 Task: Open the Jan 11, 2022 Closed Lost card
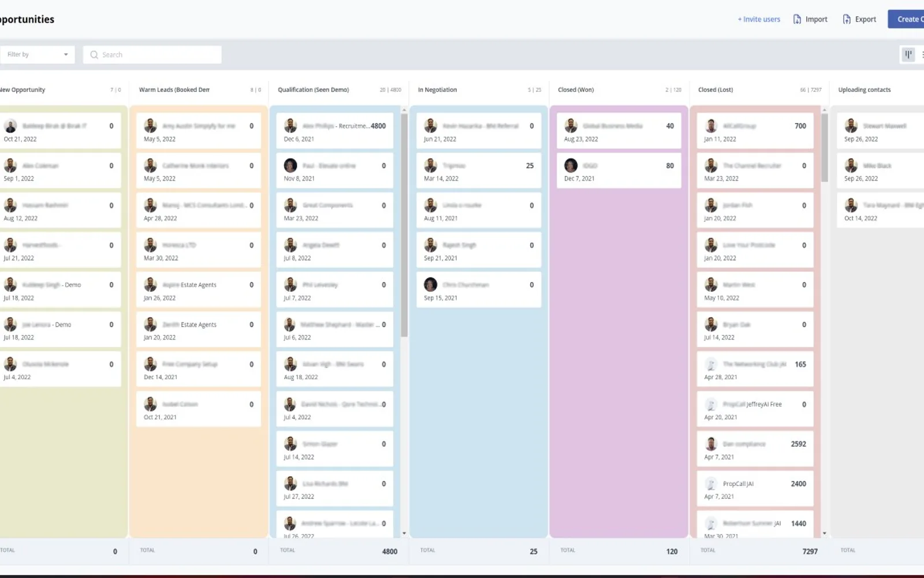point(755,131)
